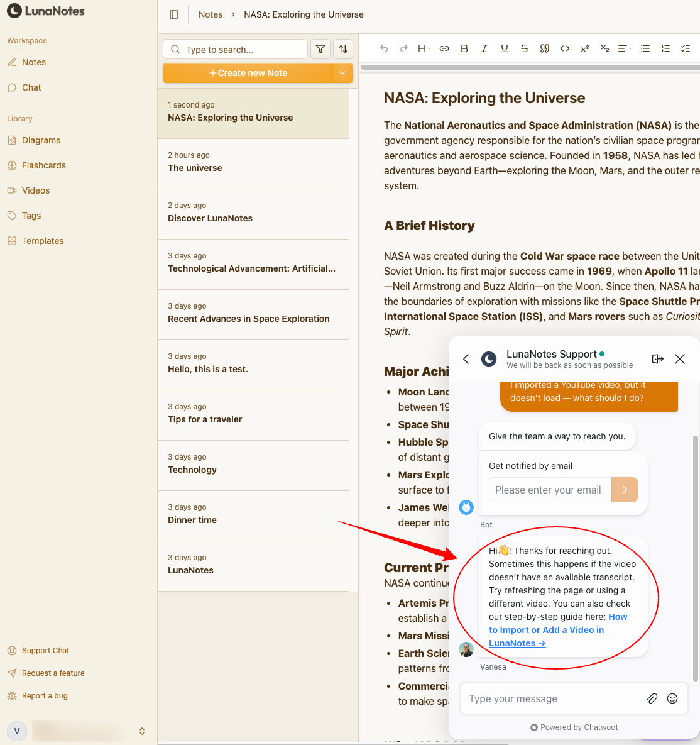Open the heading level dropdown
This screenshot has height=745, width=700.
[x=424, y=48]
